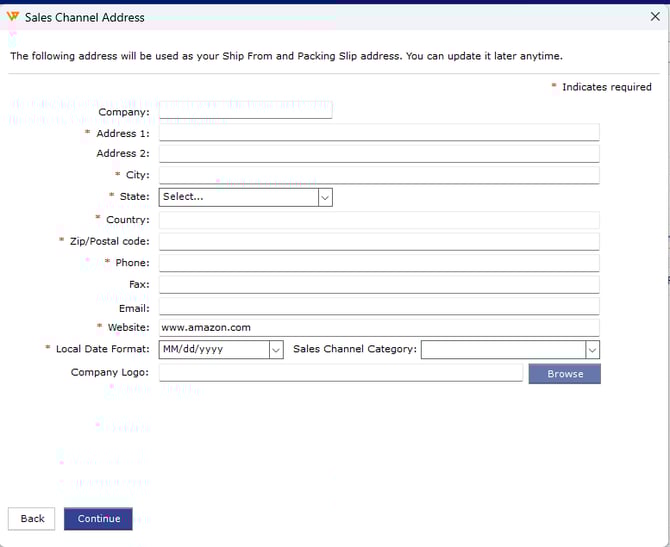Edit the Website field containing www.amazon.com
The image size is (670, 547).
(379, 327)
